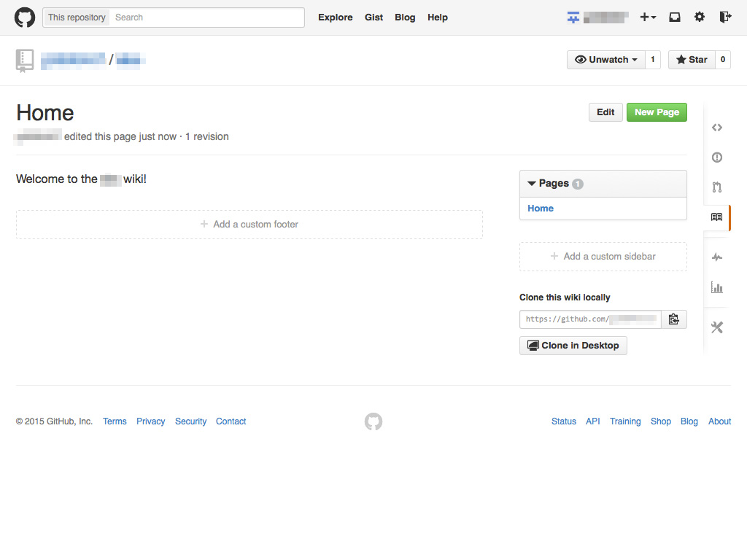Toggle This repository search scope

coord(75,17)
